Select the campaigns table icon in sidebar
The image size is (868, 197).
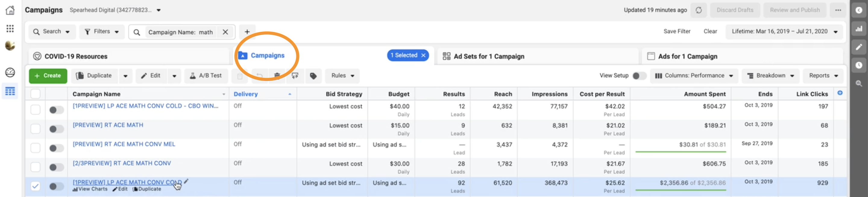10,91
